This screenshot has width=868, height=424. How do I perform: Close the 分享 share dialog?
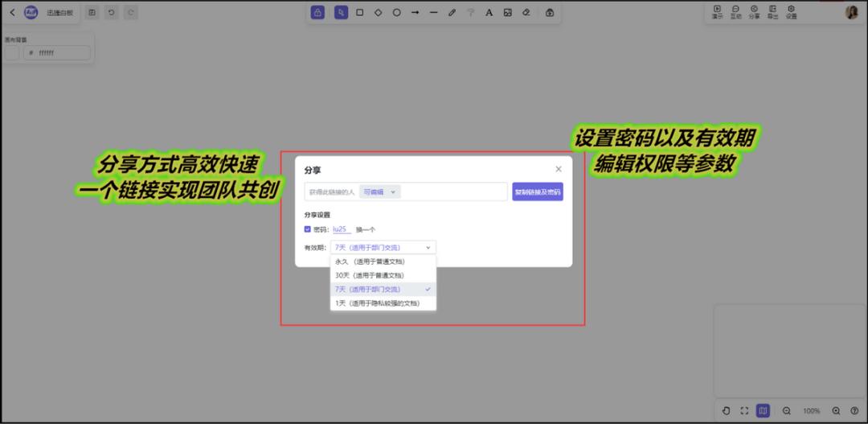click(559, 169)
